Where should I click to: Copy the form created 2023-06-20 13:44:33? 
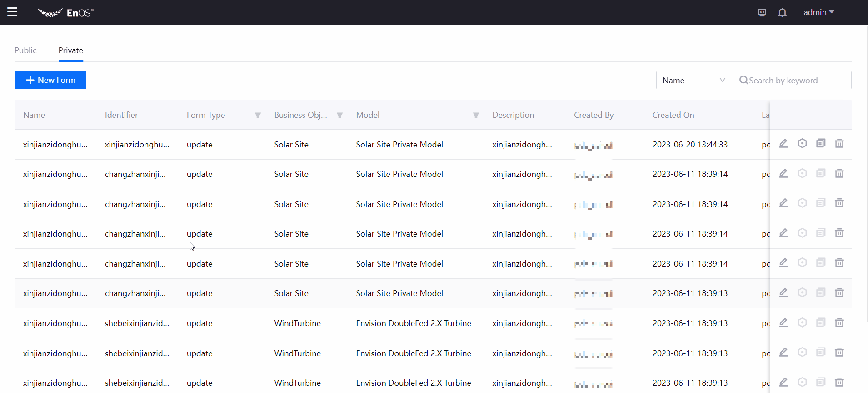click(x=820, y=144)
